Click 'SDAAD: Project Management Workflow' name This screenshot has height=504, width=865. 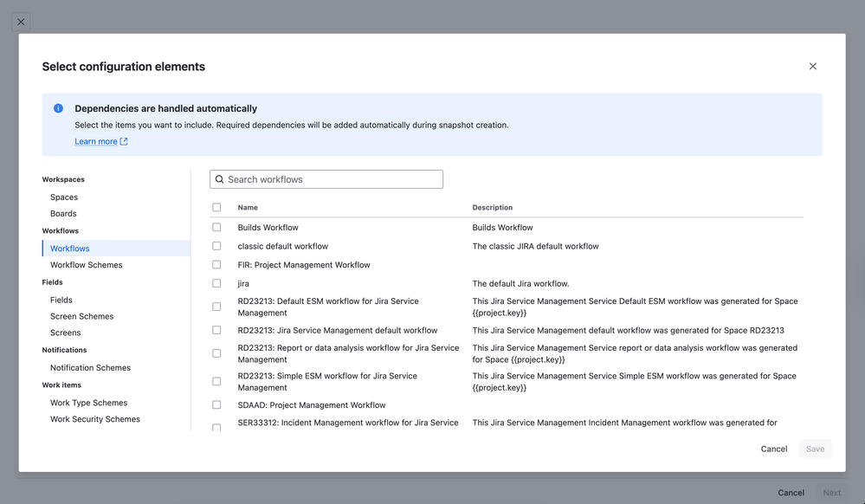312,405
